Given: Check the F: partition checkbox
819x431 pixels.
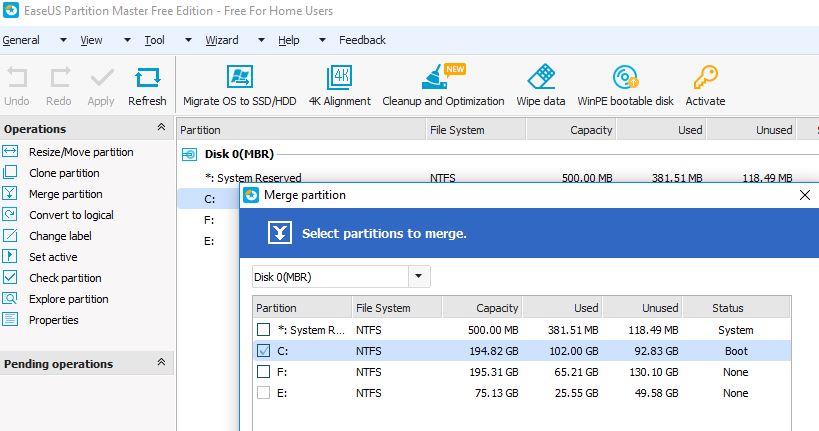Looking at the screenshot, I should [x=264, y=371].
